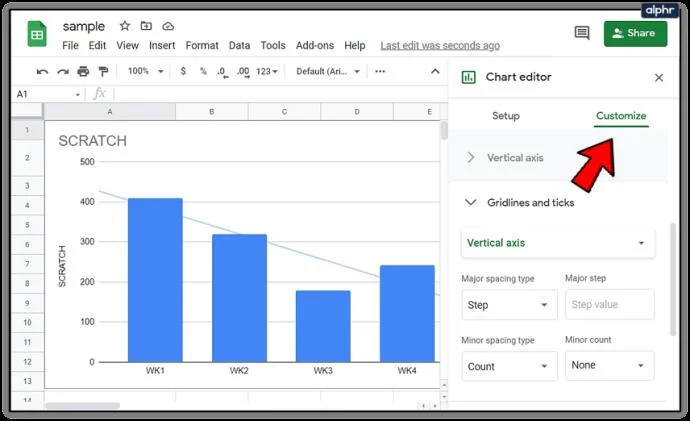690x421 pixels.
Task: Open the comment history icon
Action: (x=582, y=33)
